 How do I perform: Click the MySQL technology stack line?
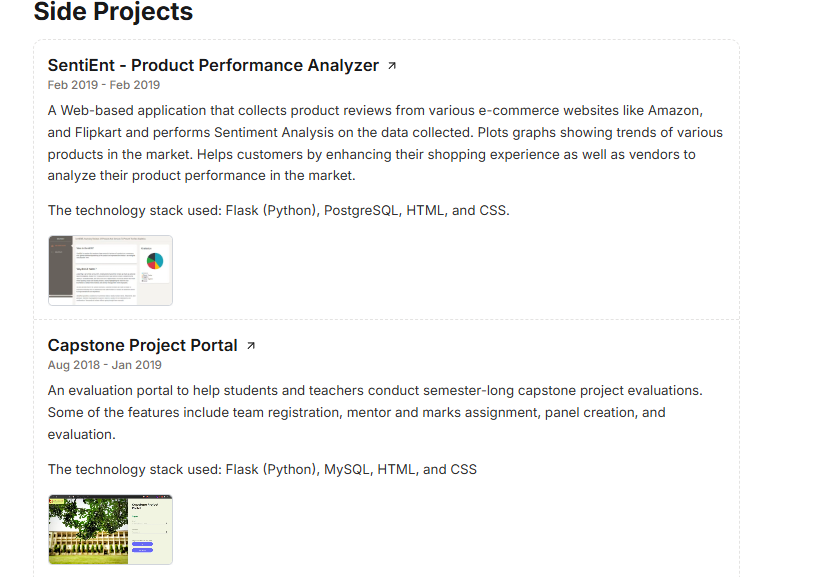coord(262,469)
